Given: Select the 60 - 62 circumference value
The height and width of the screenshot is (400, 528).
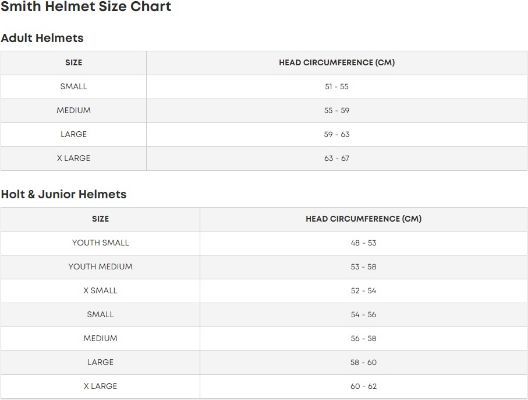Looking at the screenshot, I should pos(363,386).
